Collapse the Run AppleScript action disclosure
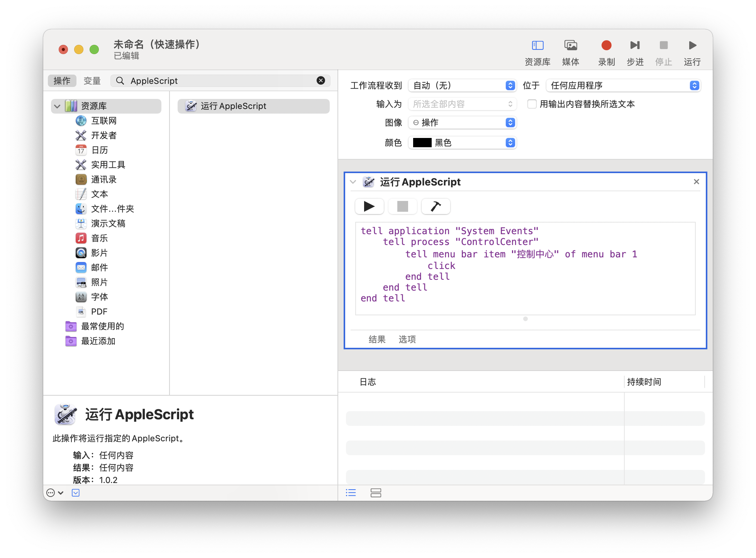This screenshot has height=558, width=756. [353, 182]
